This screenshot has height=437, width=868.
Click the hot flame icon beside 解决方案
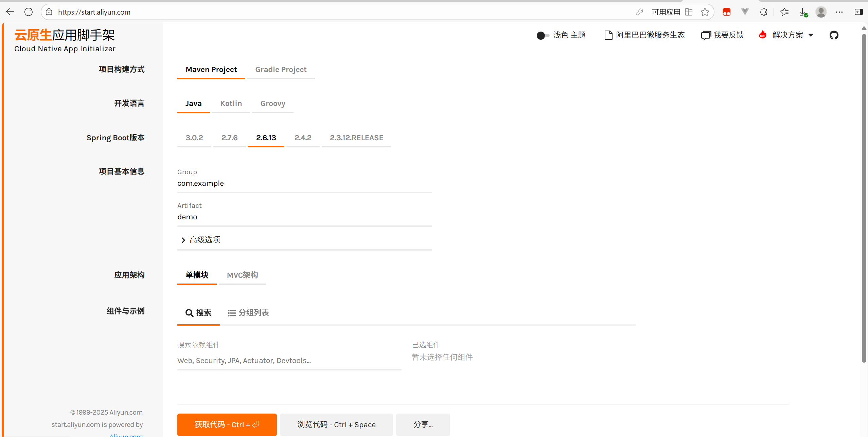tap(763, 35)
